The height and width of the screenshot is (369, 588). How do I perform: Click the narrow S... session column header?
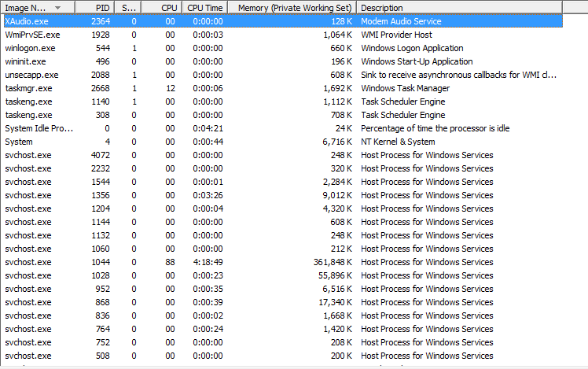tap(130, 7)
